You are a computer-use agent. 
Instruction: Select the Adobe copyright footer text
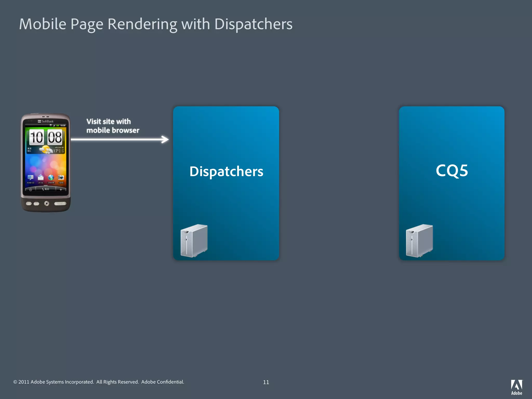tap(99, 382)
